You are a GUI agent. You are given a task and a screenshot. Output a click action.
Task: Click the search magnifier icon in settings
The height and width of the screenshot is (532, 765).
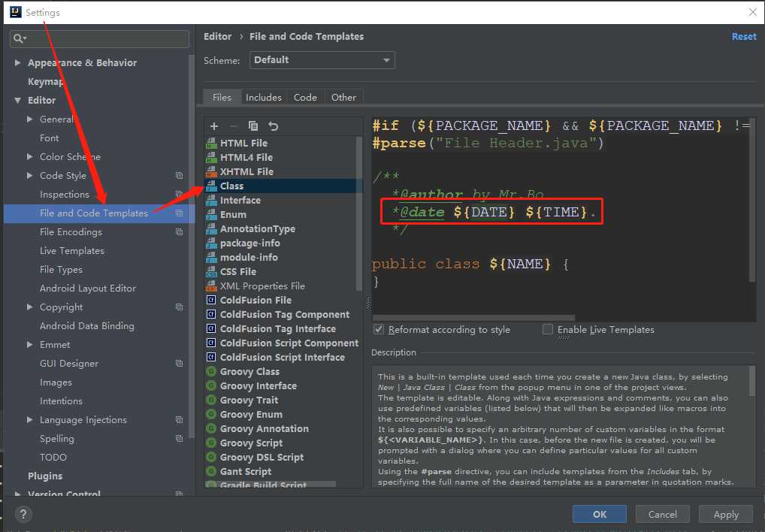pyautogui.click(x=19, y=38)
